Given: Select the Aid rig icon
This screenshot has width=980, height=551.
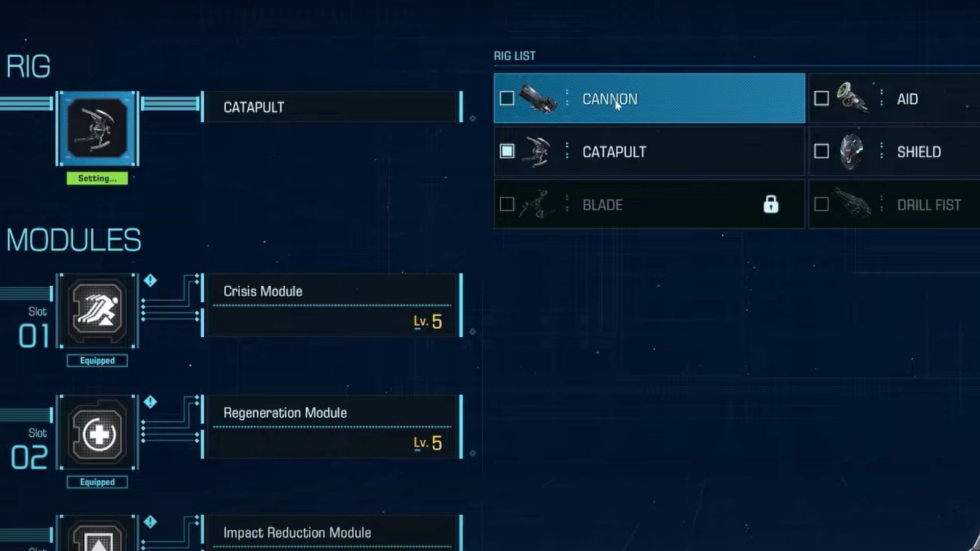Looking at the screenshot, I should (x=852, y=99).
